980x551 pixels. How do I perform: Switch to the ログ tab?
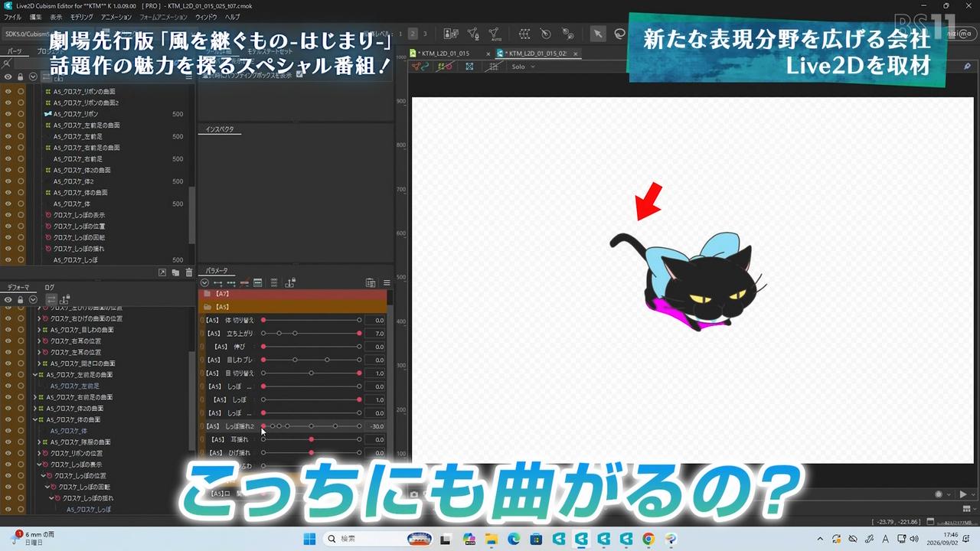pyautogui.click(x=49, y=288)
